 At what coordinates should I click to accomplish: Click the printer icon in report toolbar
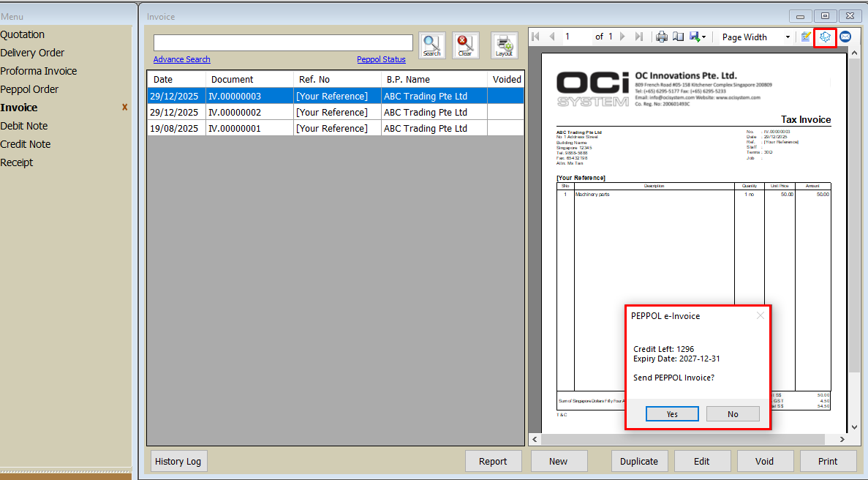point(661,37)
